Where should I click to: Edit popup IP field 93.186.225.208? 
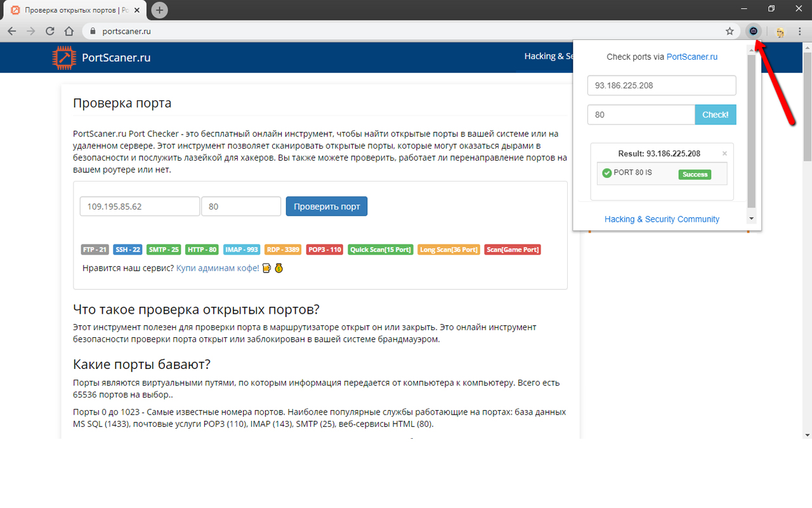point(662,85)
